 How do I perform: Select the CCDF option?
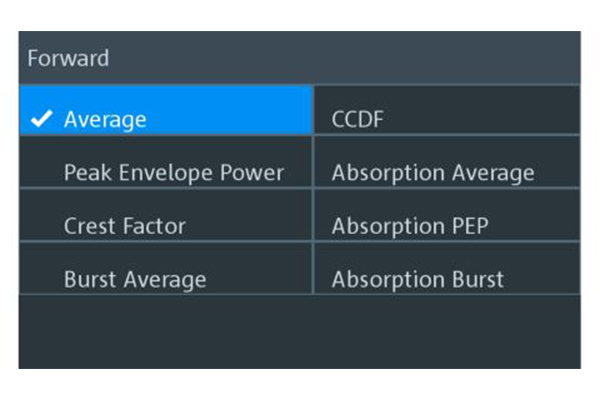358,120
